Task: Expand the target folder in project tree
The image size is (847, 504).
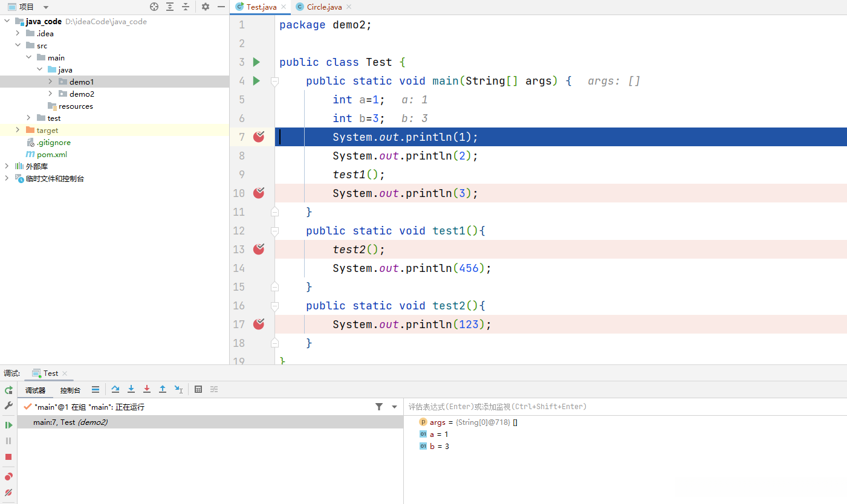Action: click(18, 130)
